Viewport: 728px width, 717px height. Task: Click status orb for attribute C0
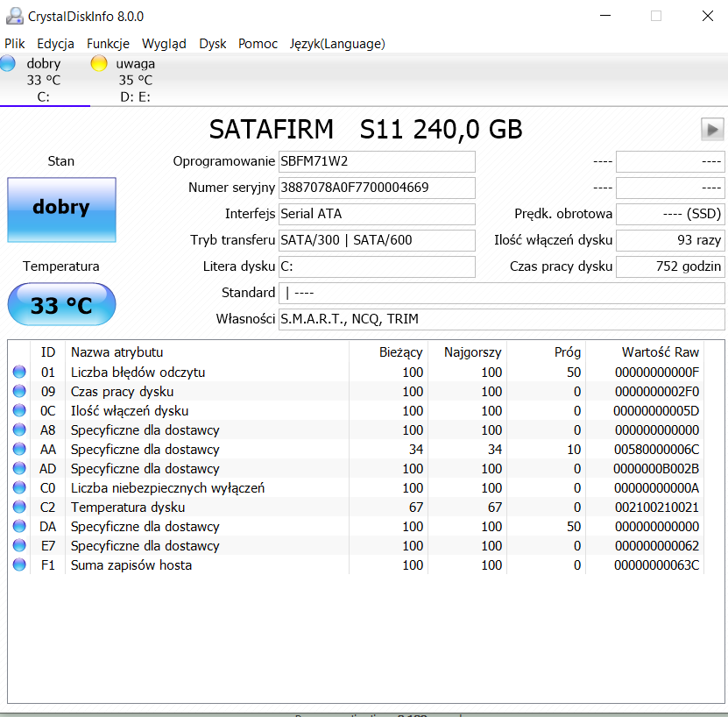coord(19,487)
